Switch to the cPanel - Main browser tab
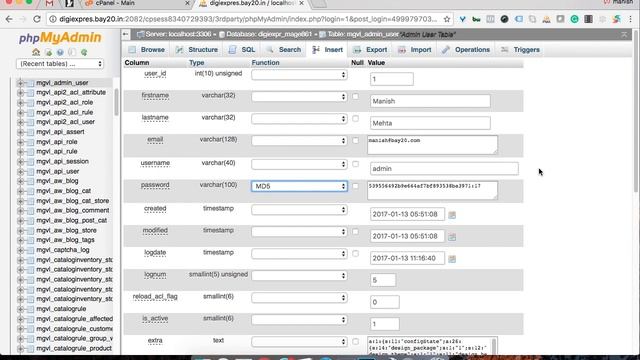The width and height of the screenshot is (640, 360). [x=137, y=3]
